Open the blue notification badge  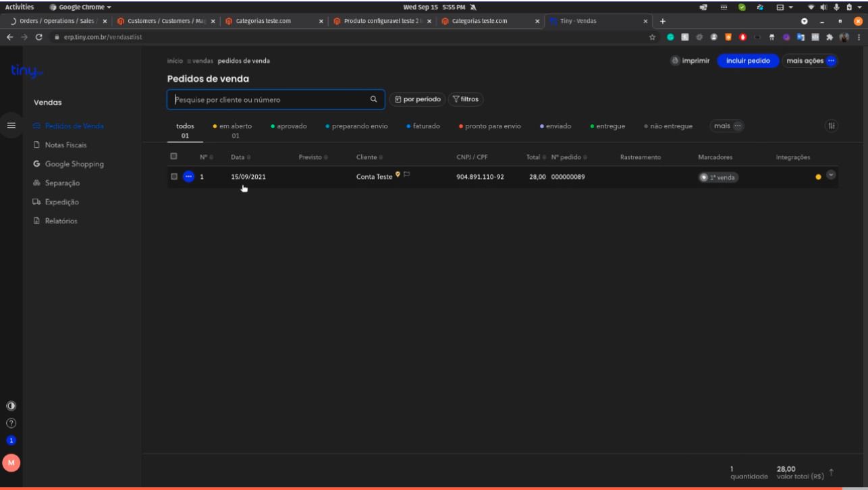[11, 440]
